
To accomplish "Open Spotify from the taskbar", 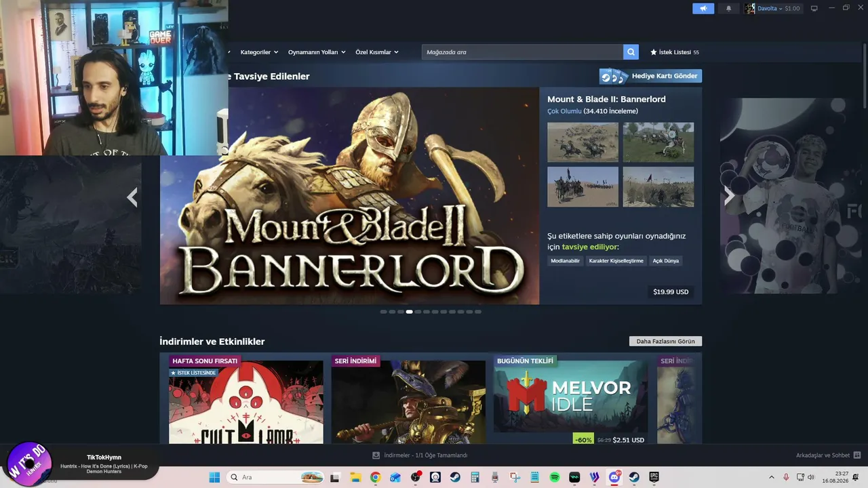I will pyautogui.click(x=555, y=477).
